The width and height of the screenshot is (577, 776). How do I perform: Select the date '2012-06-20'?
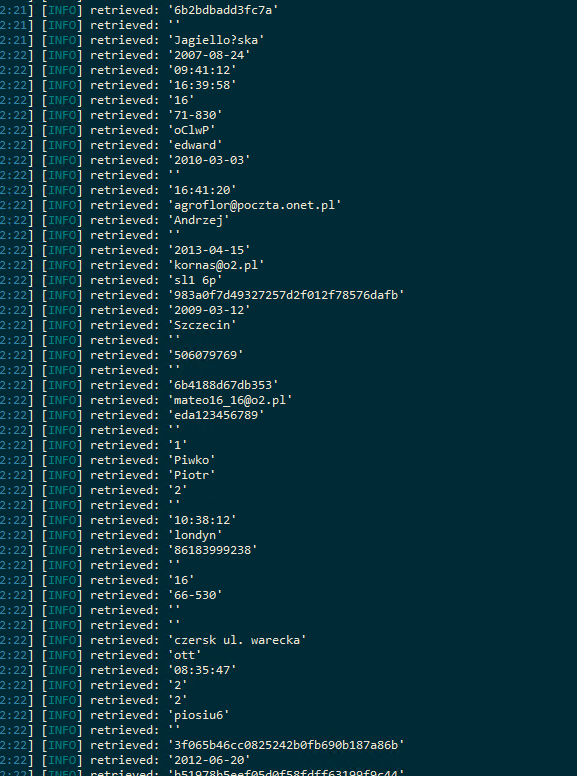click(x=209, y=760)
